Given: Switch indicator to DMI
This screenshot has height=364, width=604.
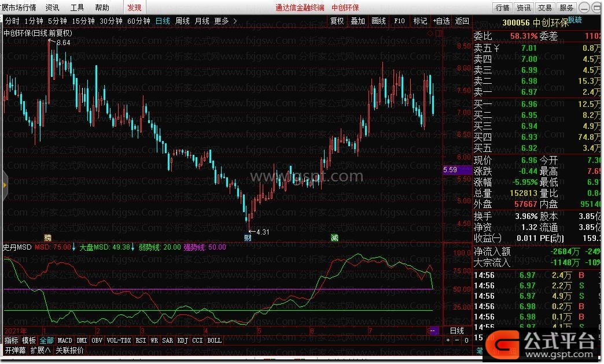Looking at the screenshot, I should pos(82,340).
